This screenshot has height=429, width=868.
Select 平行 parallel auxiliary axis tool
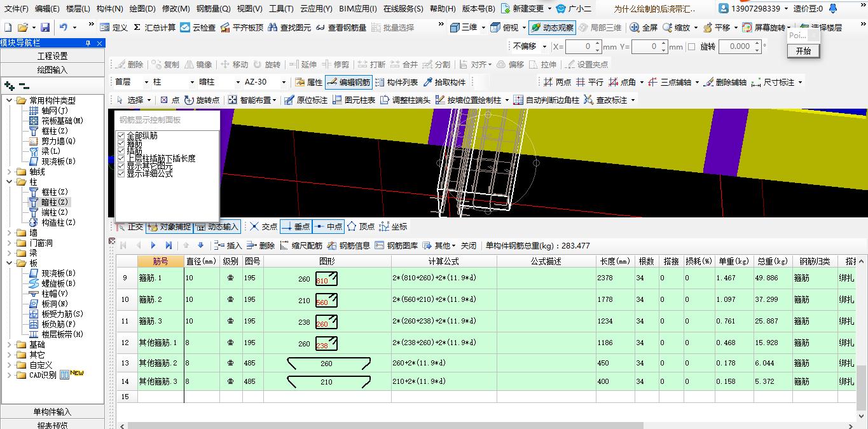point(589,83)
